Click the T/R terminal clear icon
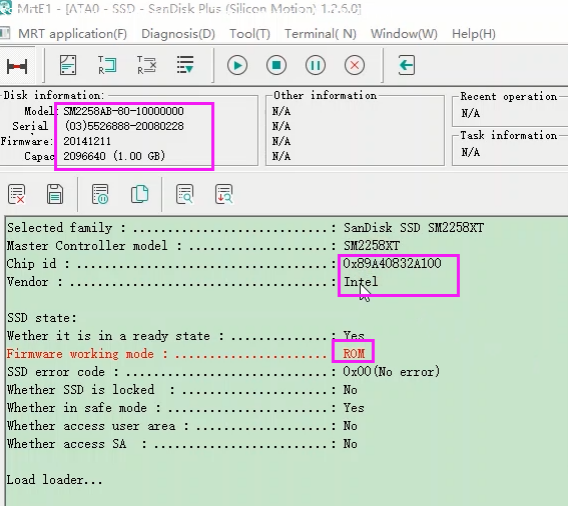The width and height of the screenshot is (568, 506). [146, 65]
